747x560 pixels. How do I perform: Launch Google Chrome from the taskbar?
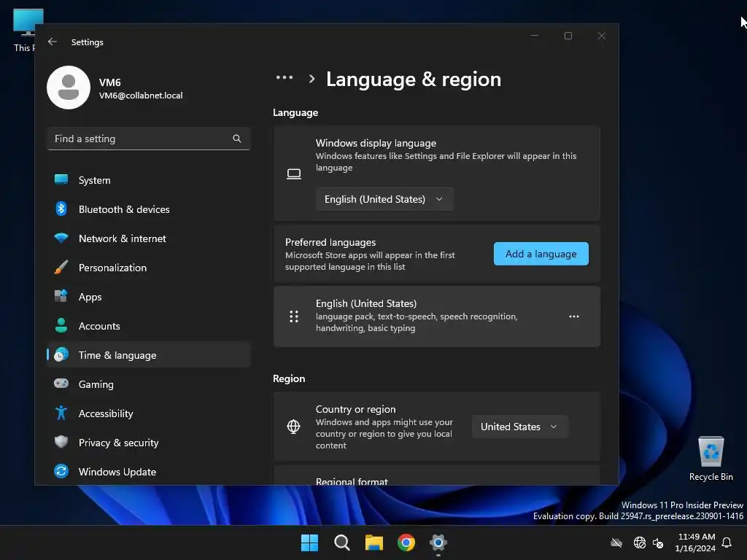pyautogui.click(x=406, y=542)
